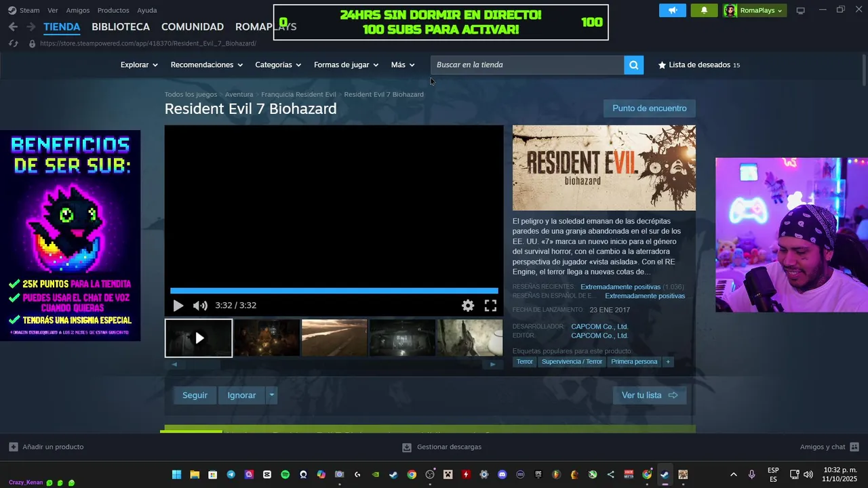Focus the Buscar en la tienda field
Screen dimensions: 868x488
527,65
